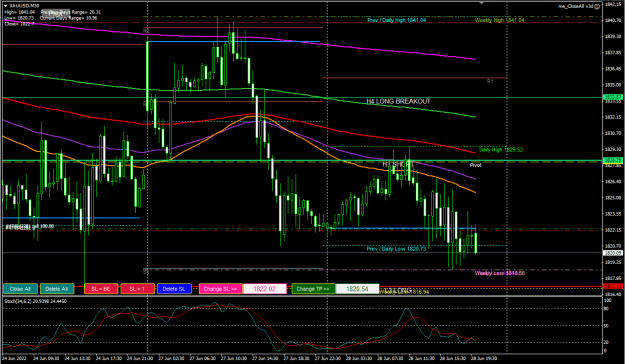Click the stochastic 80 level value

click(x=606, y=309)
